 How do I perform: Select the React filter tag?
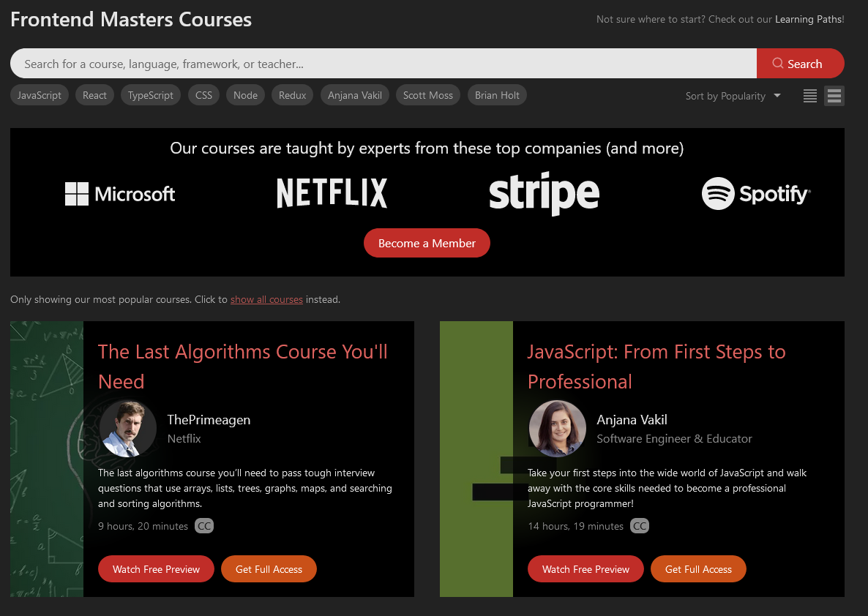coord(94,95)
